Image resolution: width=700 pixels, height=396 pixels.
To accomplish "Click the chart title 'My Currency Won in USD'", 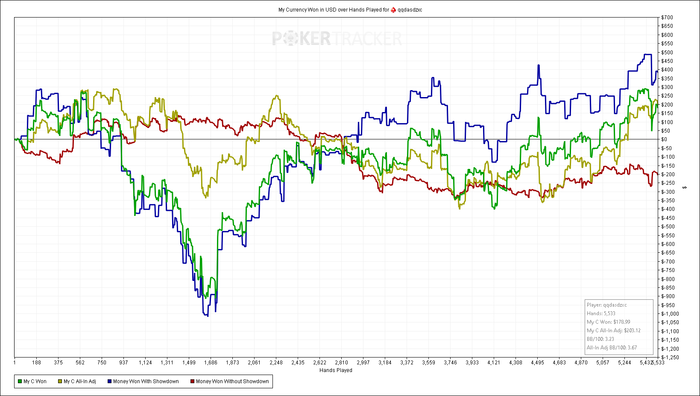I will pyautogui.click(x=307, y=9).
